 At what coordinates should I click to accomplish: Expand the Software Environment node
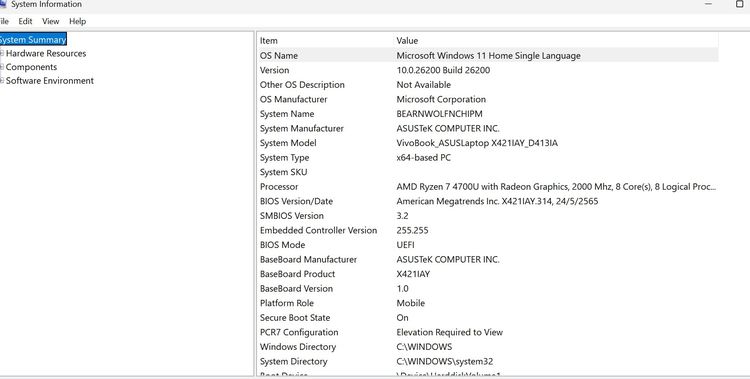[2, 80]
